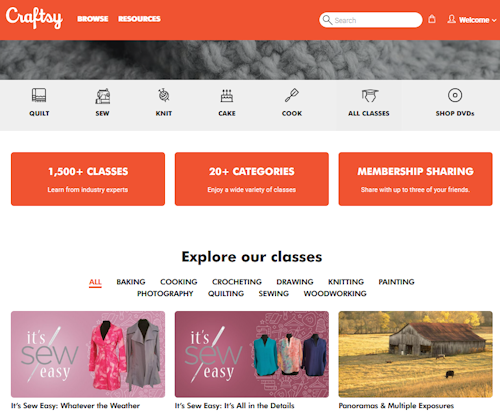Select the Quilting filter tab
This screenshot has width=500, height=412.
tap(226, 294)
